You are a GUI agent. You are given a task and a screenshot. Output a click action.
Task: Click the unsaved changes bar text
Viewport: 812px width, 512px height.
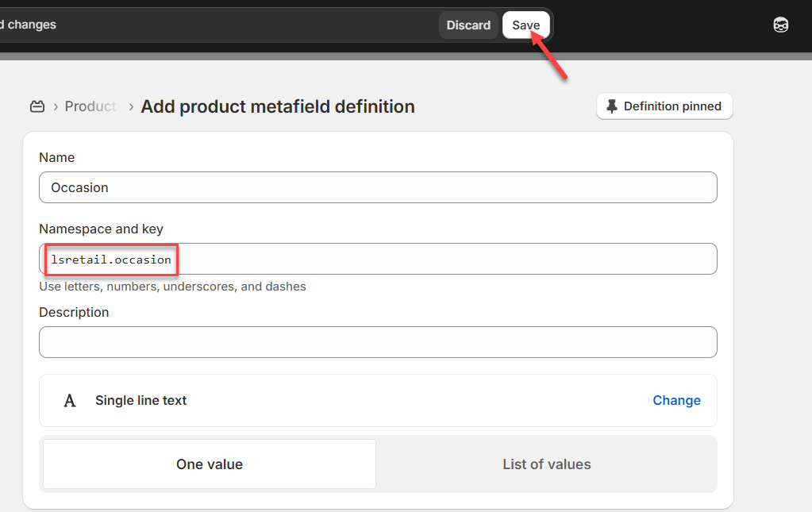coord(29,25)
